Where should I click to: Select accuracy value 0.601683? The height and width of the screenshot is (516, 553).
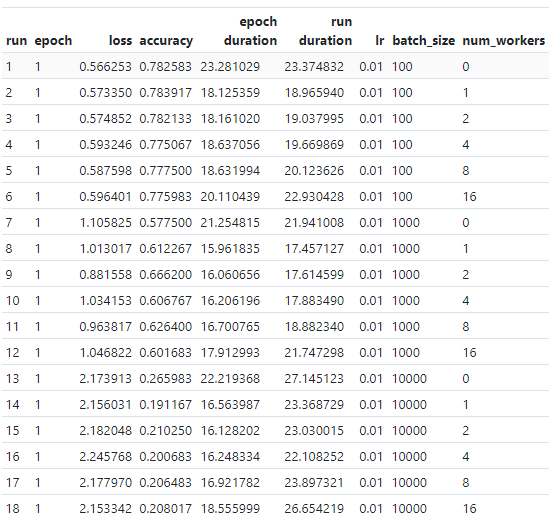tap(165, 353)
